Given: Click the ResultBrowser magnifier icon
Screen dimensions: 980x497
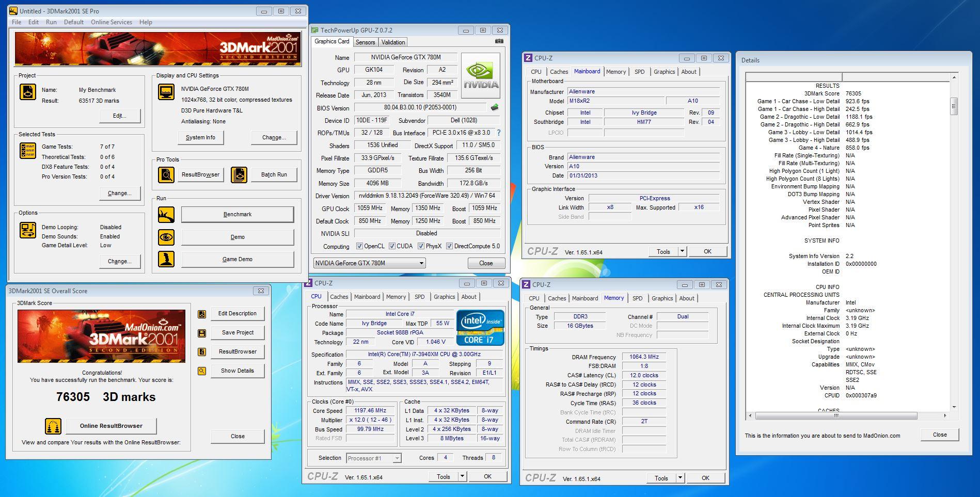Looking at the screenshot, I should 166,175.
